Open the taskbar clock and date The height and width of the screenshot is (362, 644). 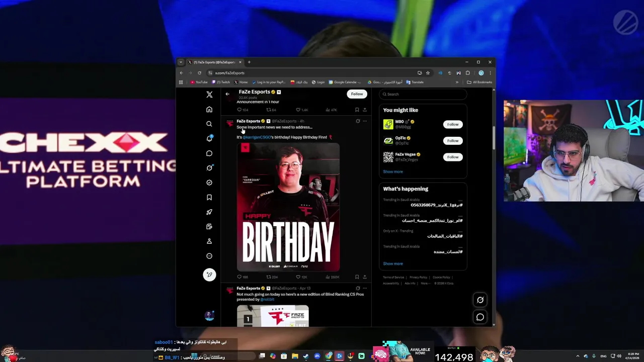pos(632,356)
